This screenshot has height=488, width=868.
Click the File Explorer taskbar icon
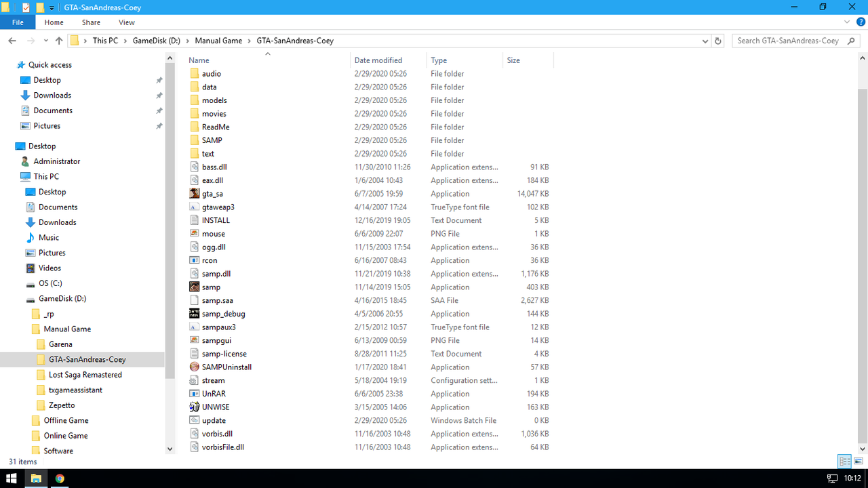coord(36,479)
